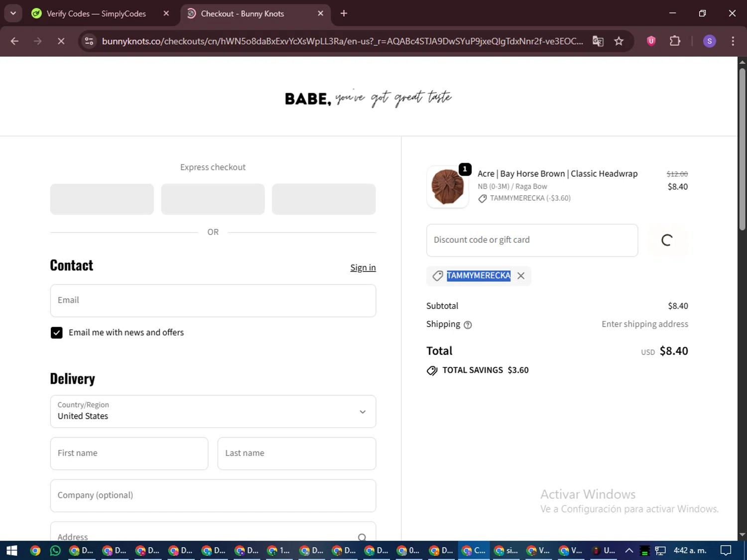Focus the First name field

pos(129,453)
